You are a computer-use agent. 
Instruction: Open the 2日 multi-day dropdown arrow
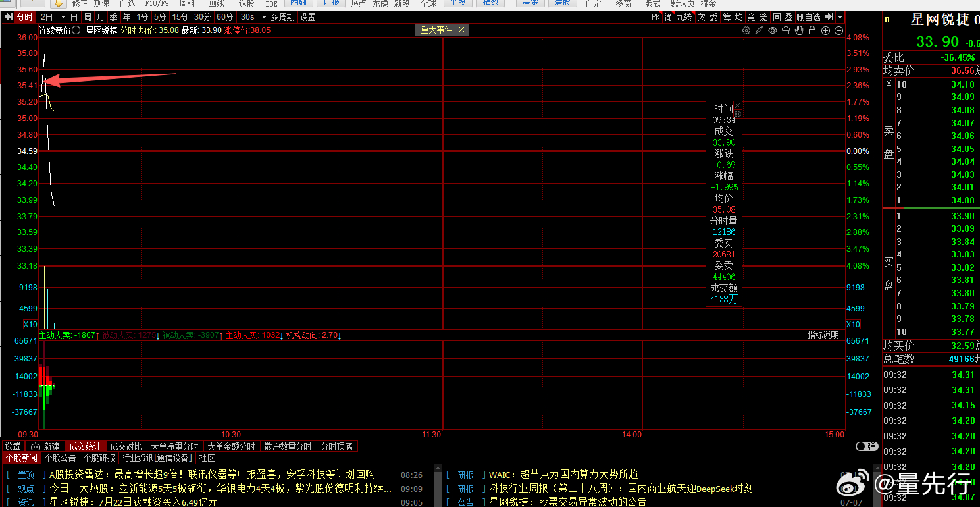pyautogui.click(x=63, y=17)
